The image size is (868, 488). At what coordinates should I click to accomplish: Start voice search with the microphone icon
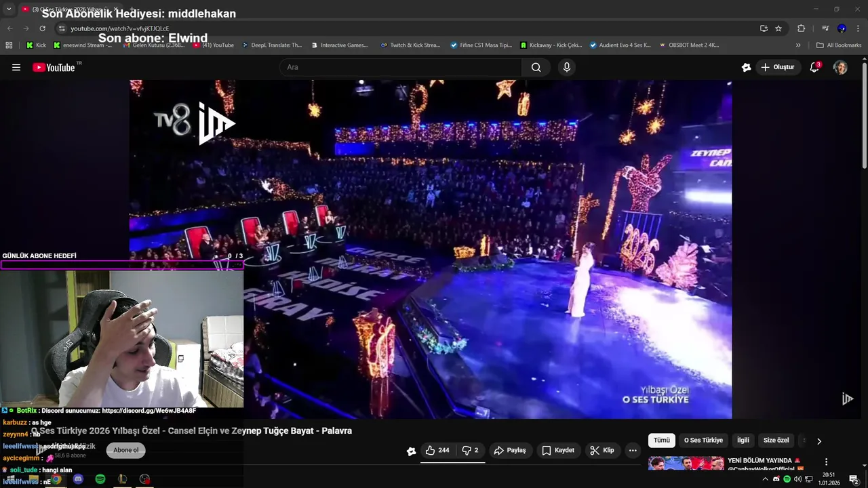click(x=567, y=67)
